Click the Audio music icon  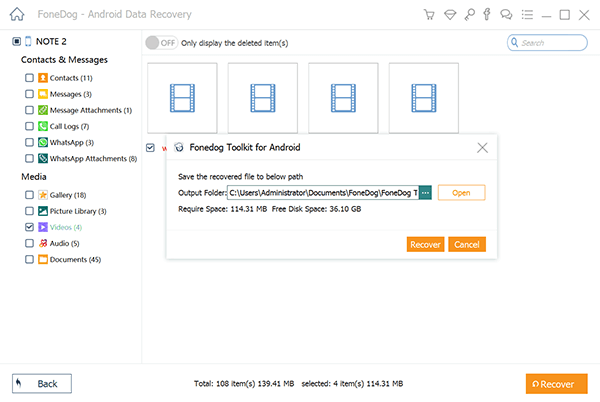pos(43,243)
